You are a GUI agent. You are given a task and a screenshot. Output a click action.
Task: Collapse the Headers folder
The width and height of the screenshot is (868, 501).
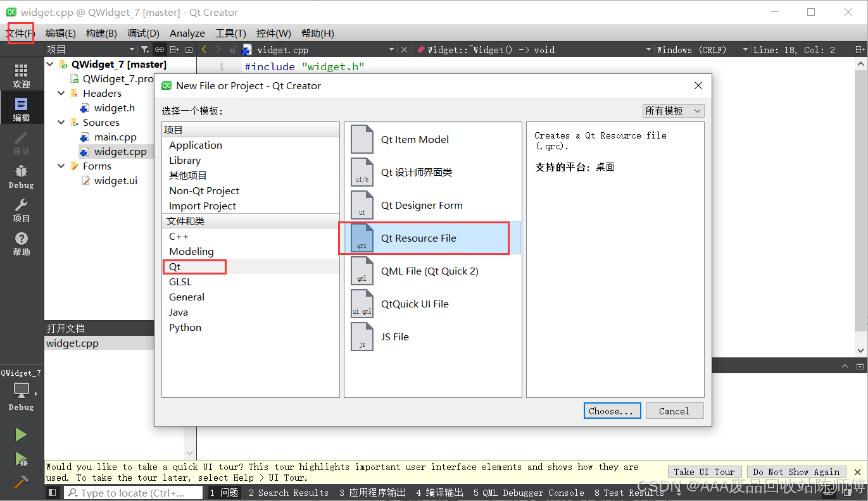(x=61, y=93)
